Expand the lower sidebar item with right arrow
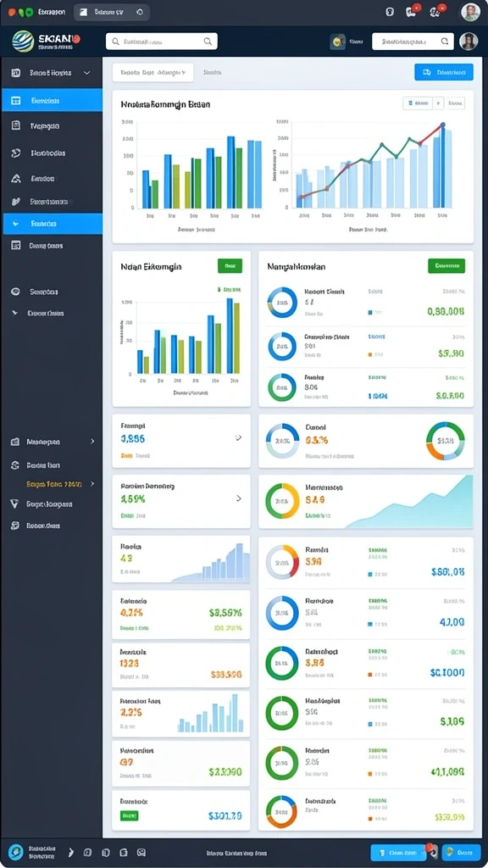The height and width of the screenshot is (868, 488). click(x=92, y=442)
